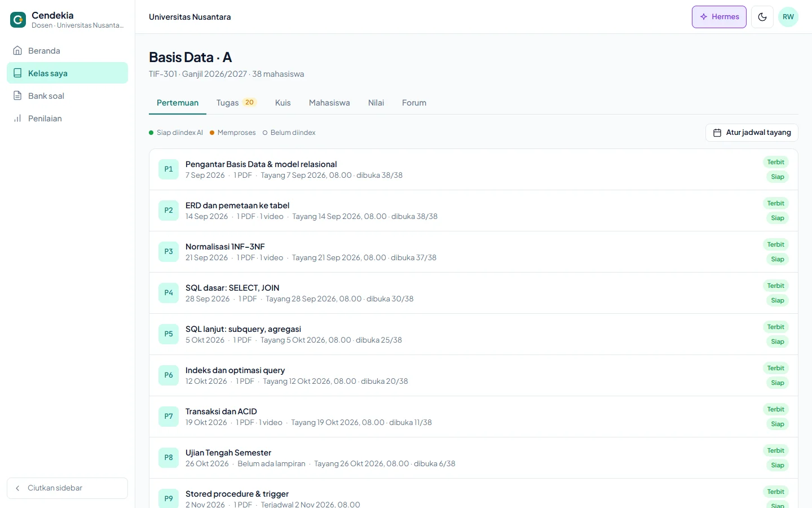Switch to Kuis tab
The image size is (812, 508).
pyautogui.click(x=283, y=103)
